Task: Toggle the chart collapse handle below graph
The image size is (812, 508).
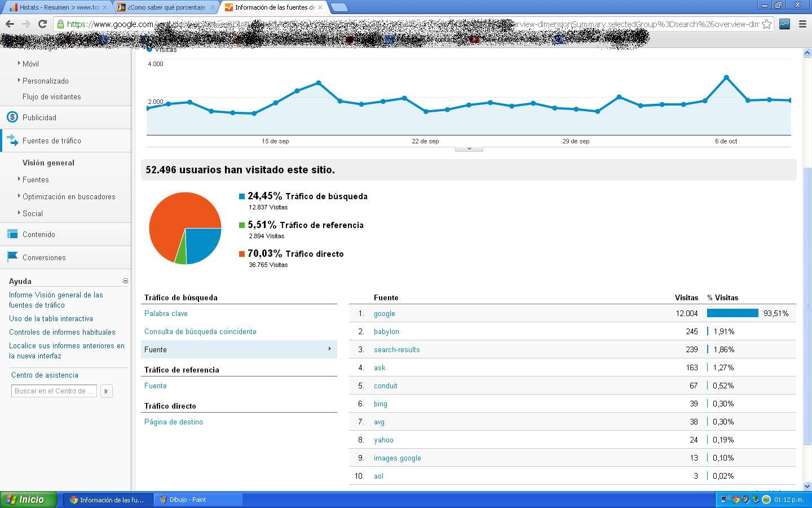Action: [x=469, y=149]
